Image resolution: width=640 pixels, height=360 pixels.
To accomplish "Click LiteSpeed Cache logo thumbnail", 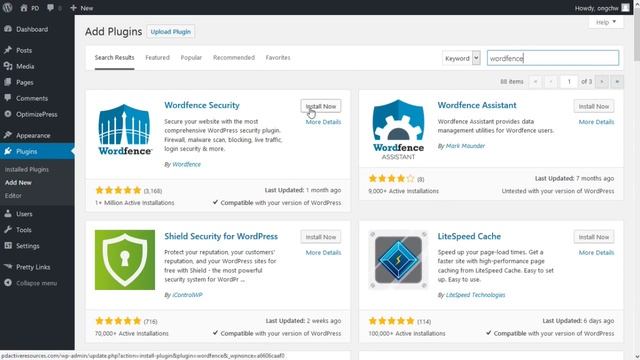I will 398,260.
